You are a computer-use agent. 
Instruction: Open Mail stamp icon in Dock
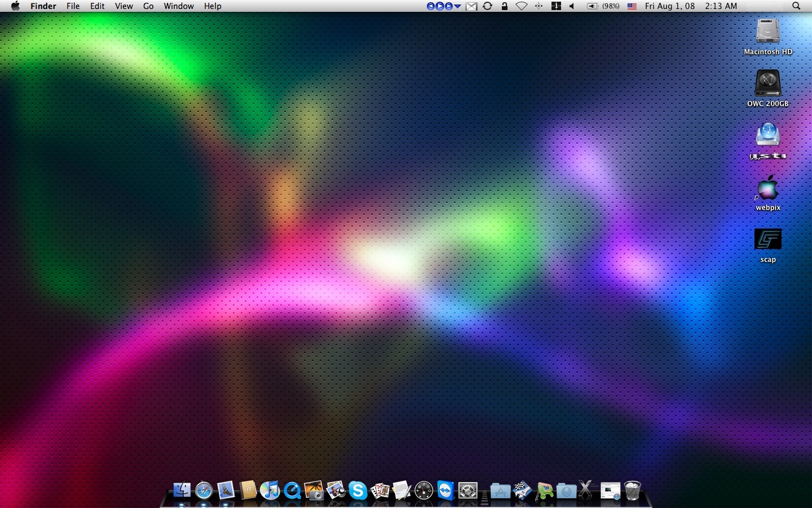(x=226, y=491)
